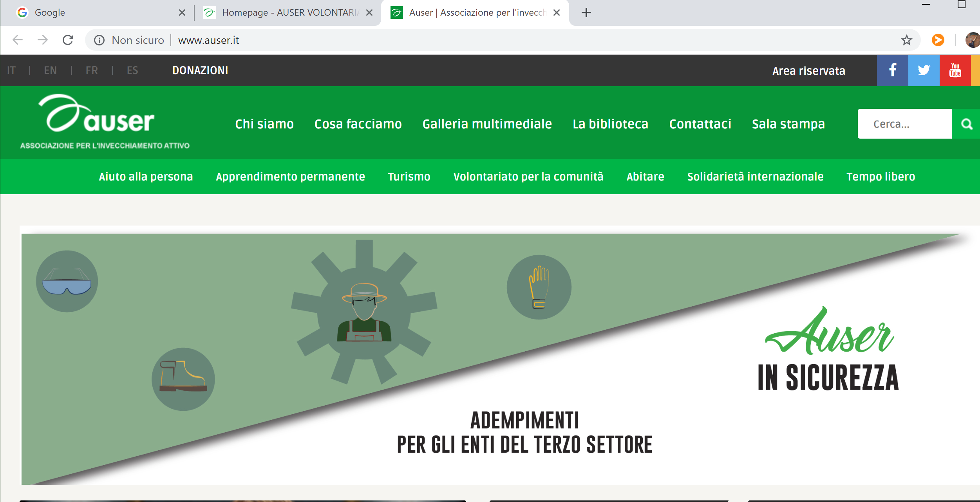Click the orange play extension icon
This screenshot has width=980, height=502.
coord(938,40)
